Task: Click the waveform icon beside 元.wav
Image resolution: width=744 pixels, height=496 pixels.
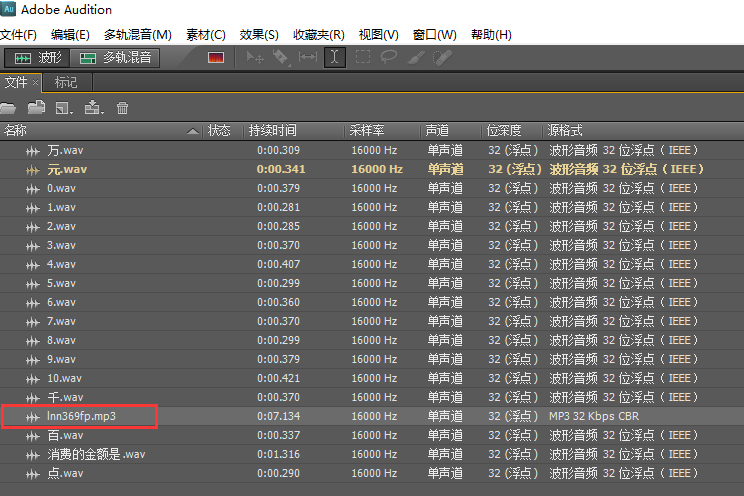Action: click(x=33, y=170)
